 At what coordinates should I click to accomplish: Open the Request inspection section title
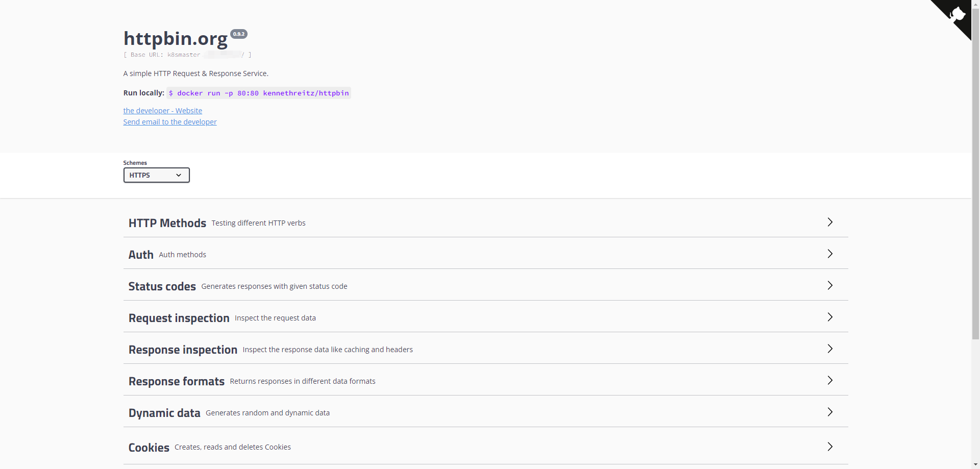(x=179, y=318)
